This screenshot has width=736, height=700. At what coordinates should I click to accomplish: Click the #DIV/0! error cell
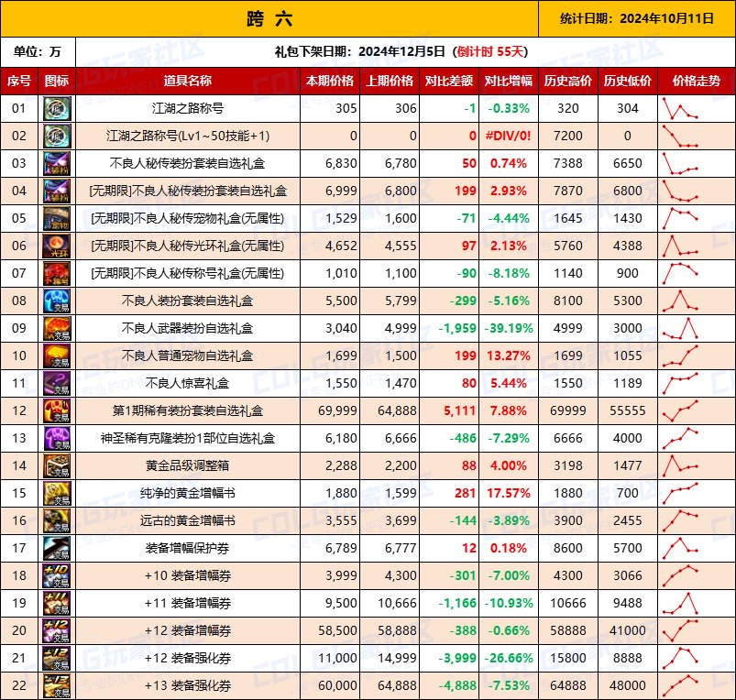(x=509, y=136)
